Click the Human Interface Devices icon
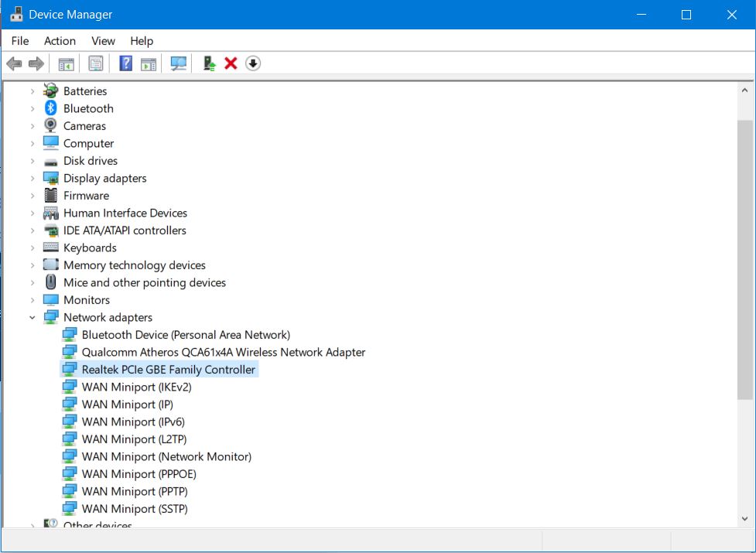 pos(50,213)
